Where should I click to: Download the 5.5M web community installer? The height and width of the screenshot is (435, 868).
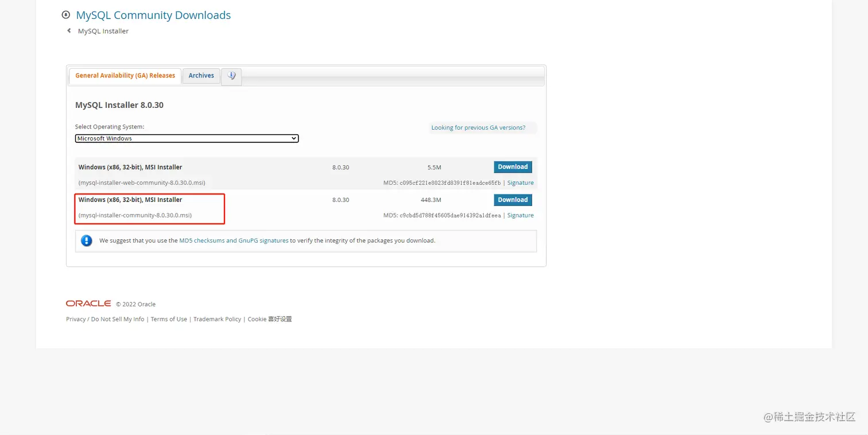click(513, 167)
